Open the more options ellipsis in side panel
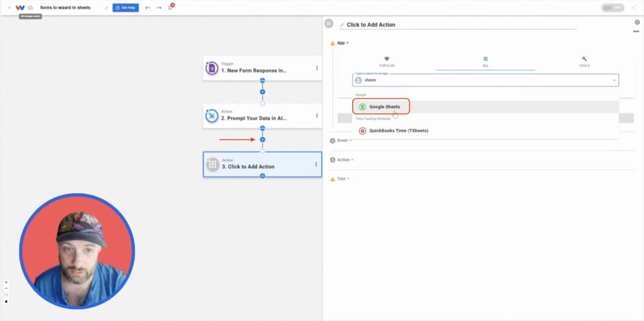 coord(636,31)
